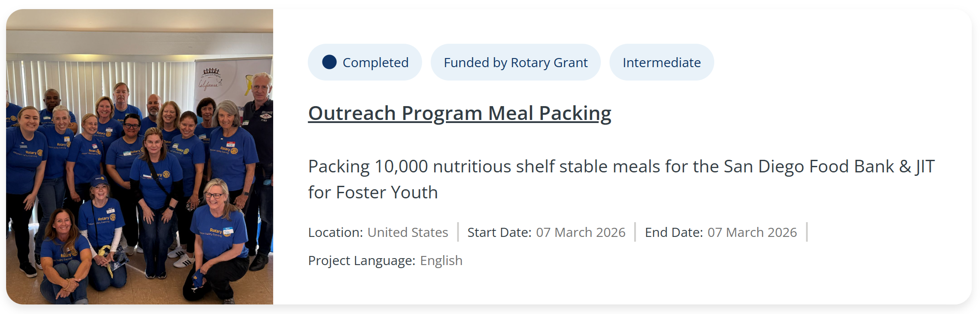Open the Rotary volunteers group photo
The image size is (980, 314).
tap(139, 157)
